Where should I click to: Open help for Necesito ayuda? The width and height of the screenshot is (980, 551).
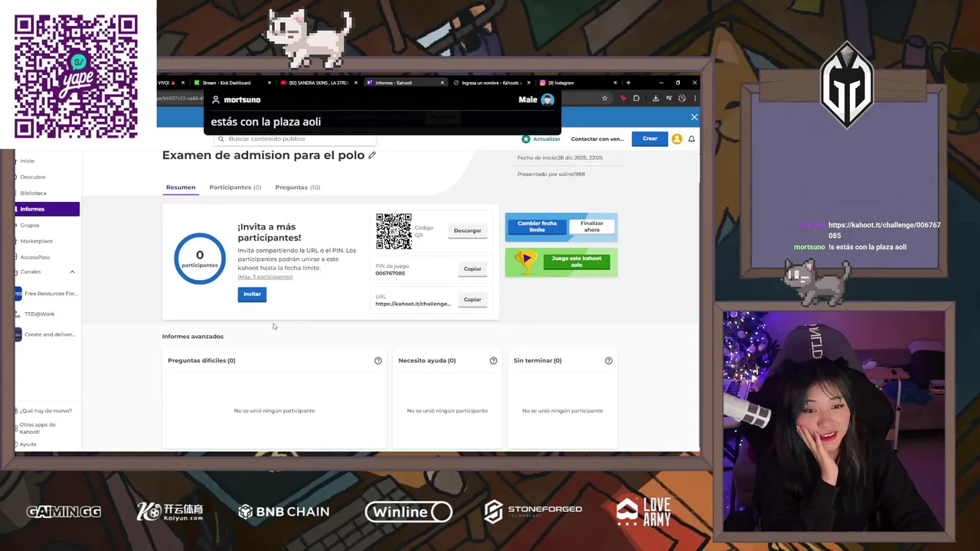pos(493,360)
